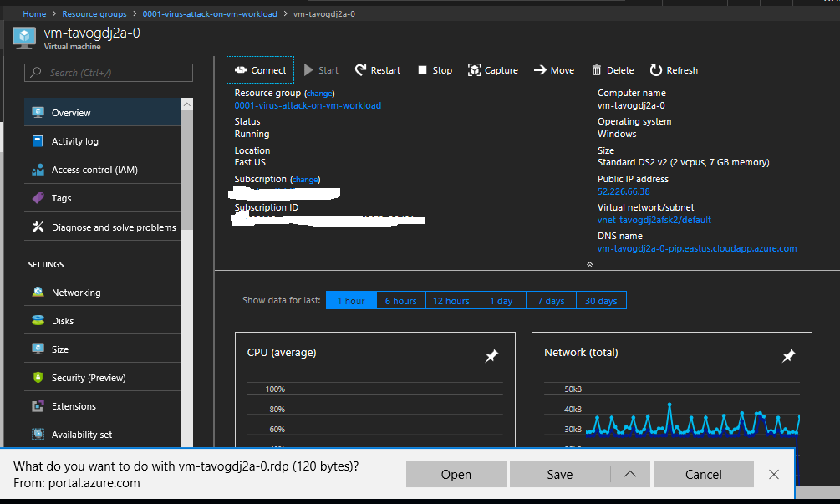Collapse the essentials with the double chevron
The width and height of the screenshot is (840, 504).
click(589, 265)
